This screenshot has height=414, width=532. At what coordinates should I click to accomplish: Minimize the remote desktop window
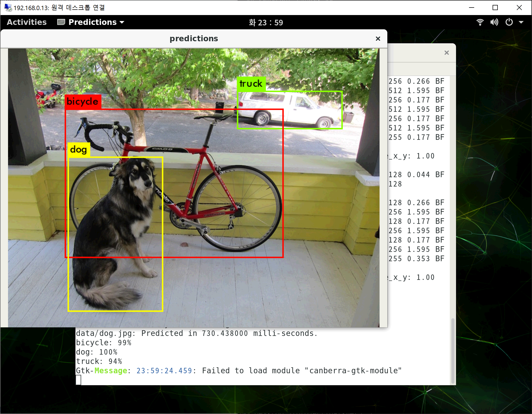(471, 8)
